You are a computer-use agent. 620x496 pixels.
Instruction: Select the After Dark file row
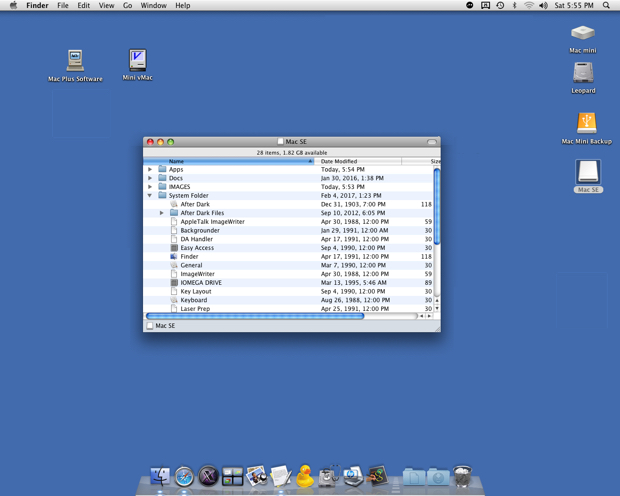288,204
